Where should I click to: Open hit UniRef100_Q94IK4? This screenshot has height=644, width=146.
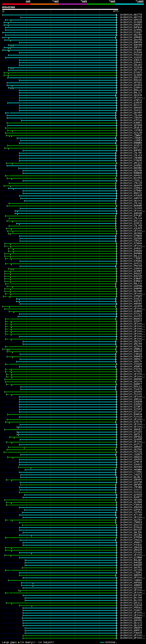pos(131,20)
